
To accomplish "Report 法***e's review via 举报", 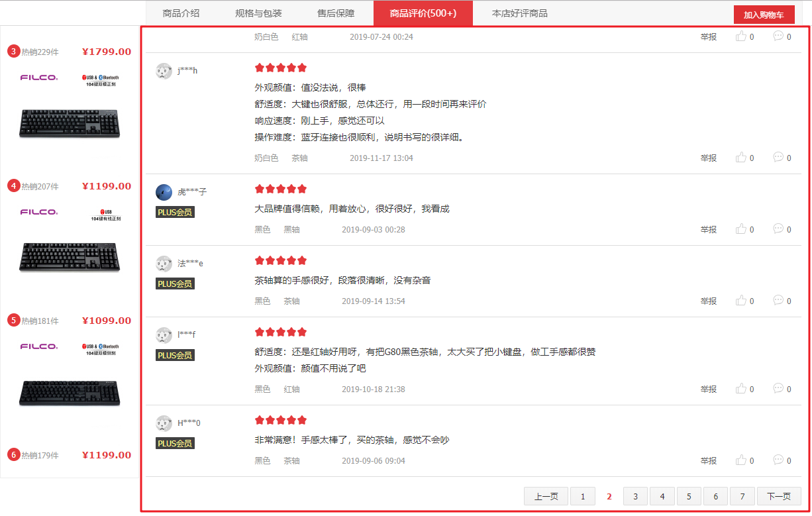I will [x=709, y=301].
